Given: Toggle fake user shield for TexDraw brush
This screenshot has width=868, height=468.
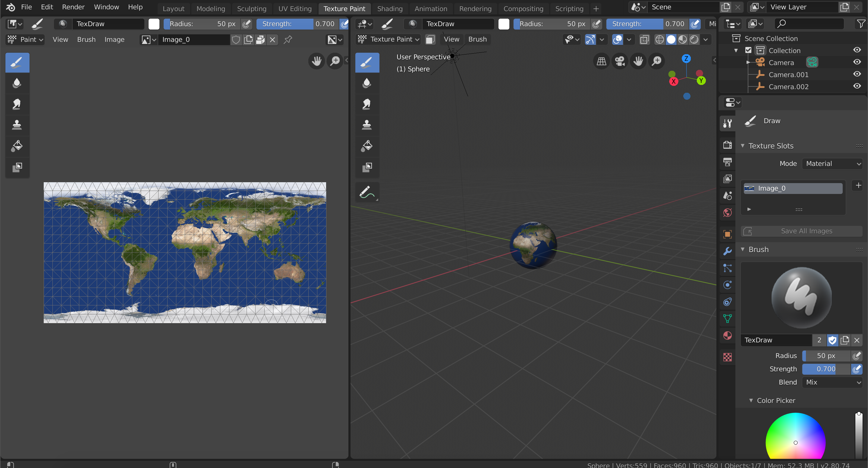Looking at the screenshot, I should [x=832, y=340].
